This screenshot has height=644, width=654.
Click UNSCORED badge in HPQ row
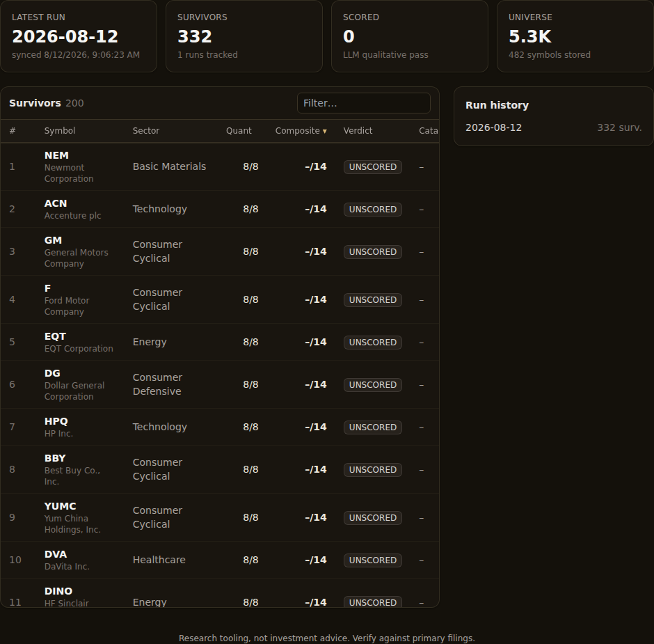pos(372,427)
